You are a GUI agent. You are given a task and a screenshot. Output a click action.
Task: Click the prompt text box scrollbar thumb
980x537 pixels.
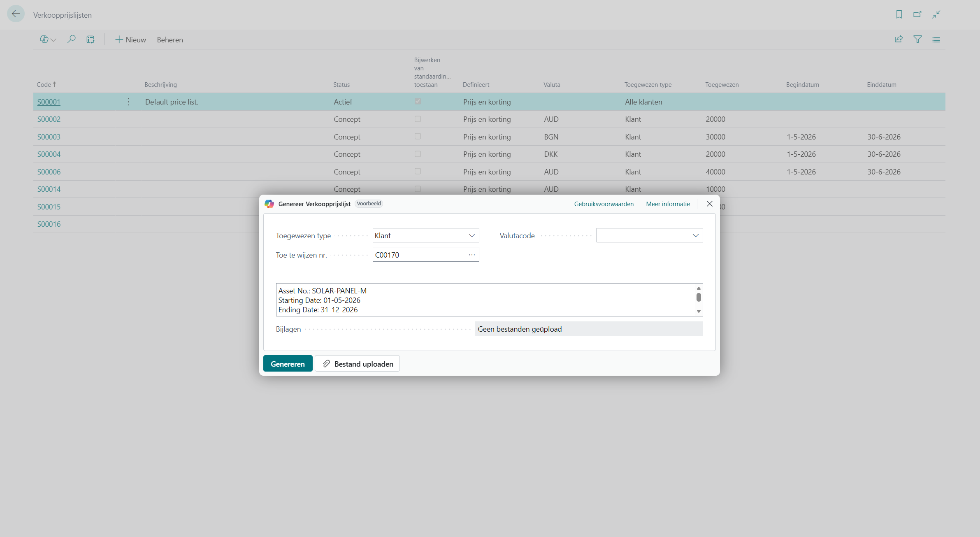tap(699, 297)
